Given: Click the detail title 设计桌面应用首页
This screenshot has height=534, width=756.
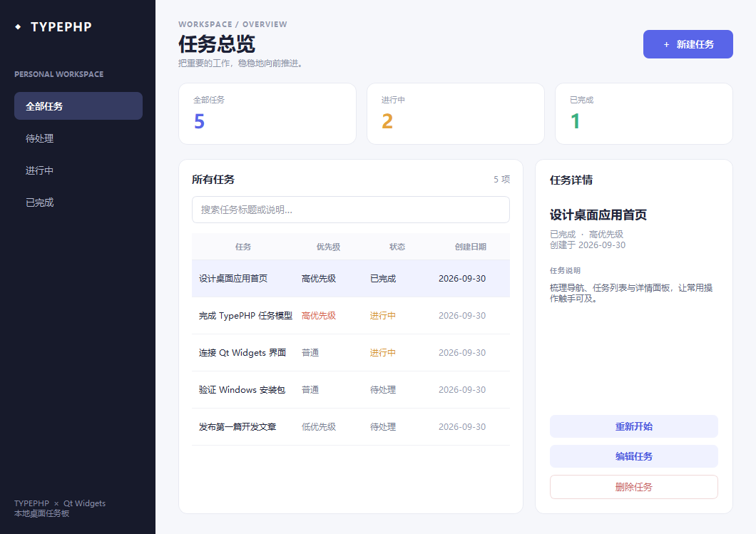Looking at the screenshot, I should click(x=598, y=215).
